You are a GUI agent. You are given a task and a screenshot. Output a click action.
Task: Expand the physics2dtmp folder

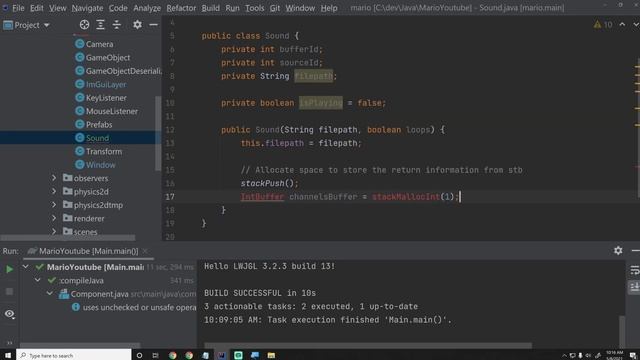(54, 205)
